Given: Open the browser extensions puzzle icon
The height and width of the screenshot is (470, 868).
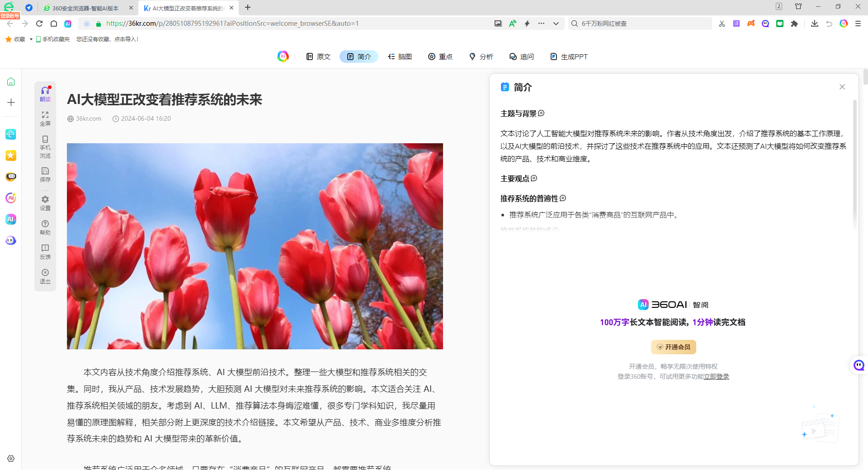Looking at the screenshot, I should point(794,23).
